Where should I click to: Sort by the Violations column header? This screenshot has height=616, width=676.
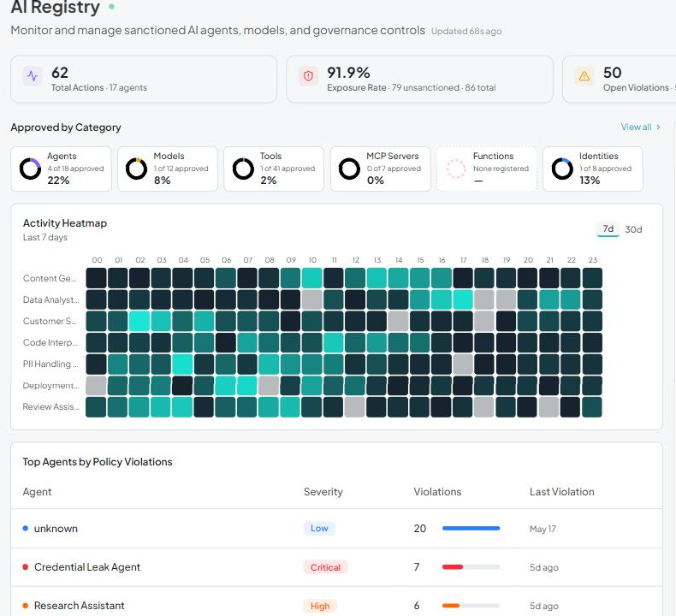pos(437,492)
